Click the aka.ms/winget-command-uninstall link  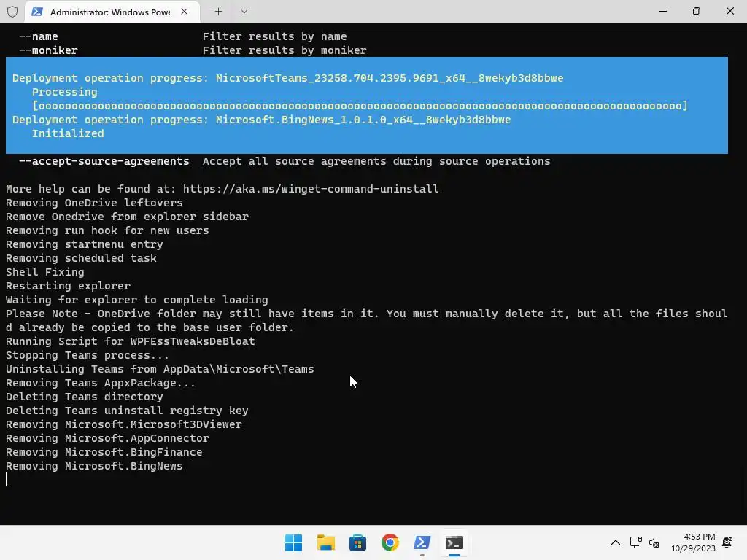tap(311, 189)
